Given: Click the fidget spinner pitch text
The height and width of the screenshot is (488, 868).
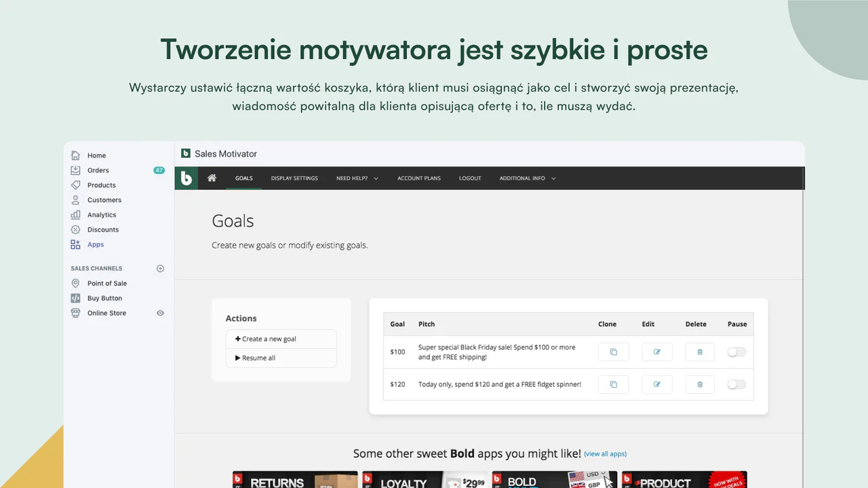Looking at the screenshot, I should (x=500, y=384).
